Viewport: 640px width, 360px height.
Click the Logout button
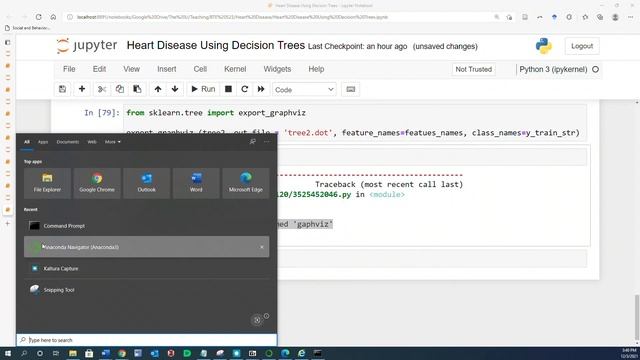click(x=582, y=46)
